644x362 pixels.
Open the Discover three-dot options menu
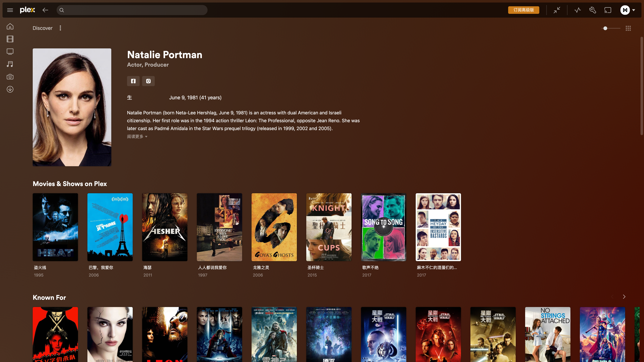(60, 28)
